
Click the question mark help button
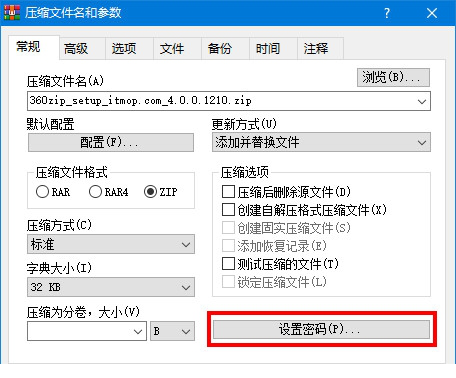(387, 13)
